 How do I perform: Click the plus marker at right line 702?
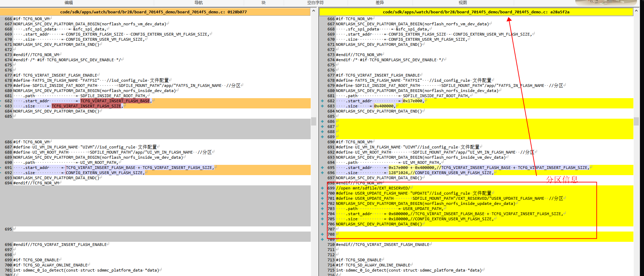click(x=322, y=203)
